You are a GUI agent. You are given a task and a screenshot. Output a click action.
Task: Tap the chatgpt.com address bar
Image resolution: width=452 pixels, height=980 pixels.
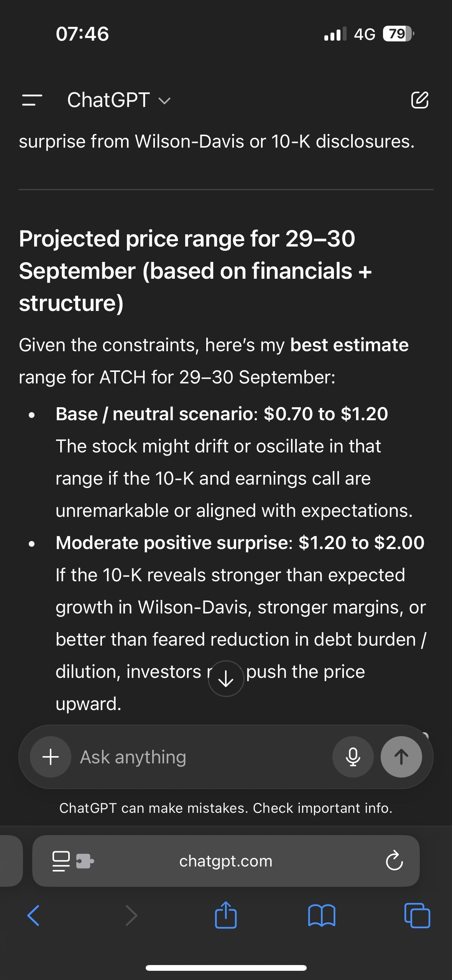pos(226,861)
